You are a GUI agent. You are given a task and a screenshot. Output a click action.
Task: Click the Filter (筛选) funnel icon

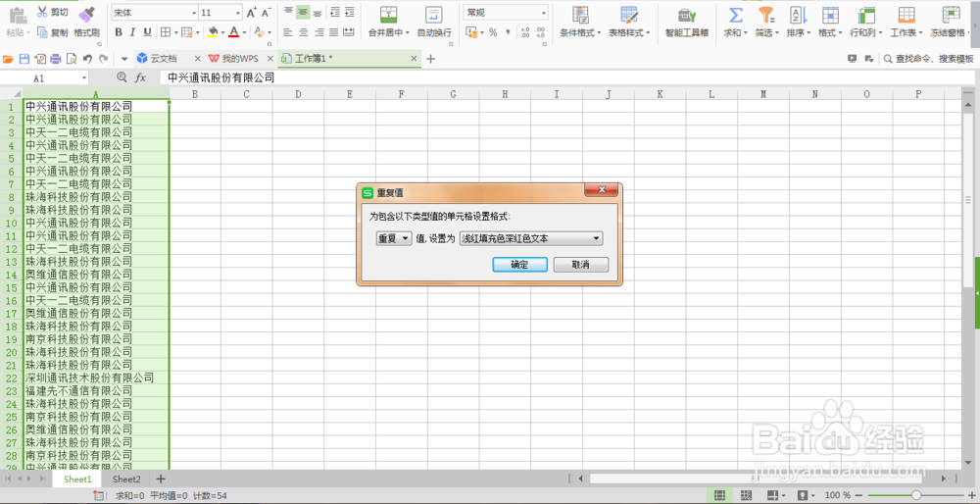766,15
